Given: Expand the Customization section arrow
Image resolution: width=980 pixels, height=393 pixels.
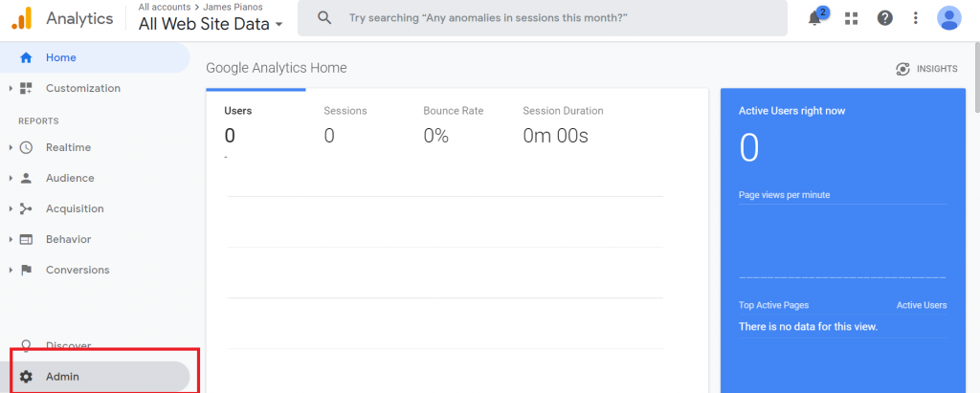Looking at the screenshot, I should click(11, 88).
